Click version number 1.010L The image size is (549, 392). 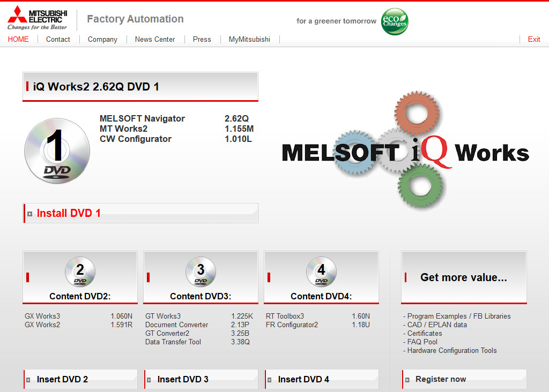click(238, 139)
